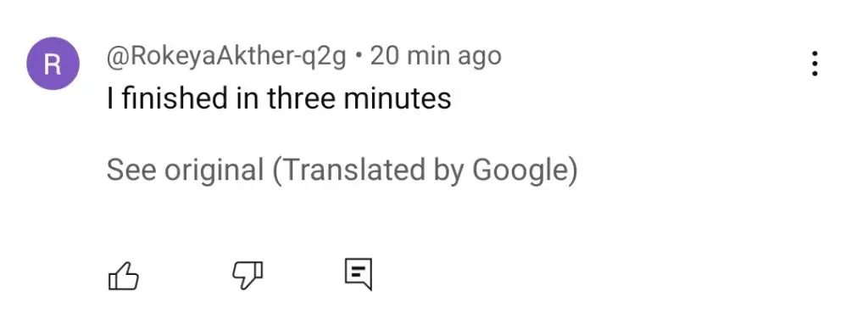Viewport: 868px width, 336px height.
Task: Show the comment menu beside the username row
Action: tap(815, 64)
